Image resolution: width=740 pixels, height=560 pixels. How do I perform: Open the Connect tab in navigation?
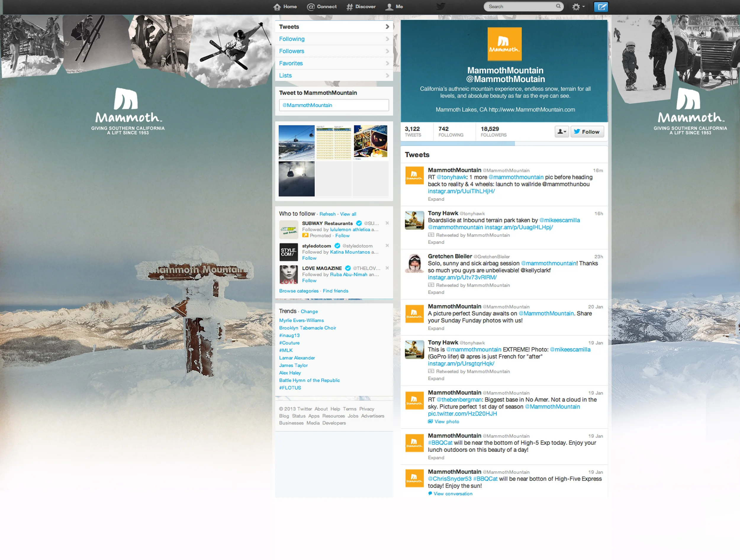(321, 7)
